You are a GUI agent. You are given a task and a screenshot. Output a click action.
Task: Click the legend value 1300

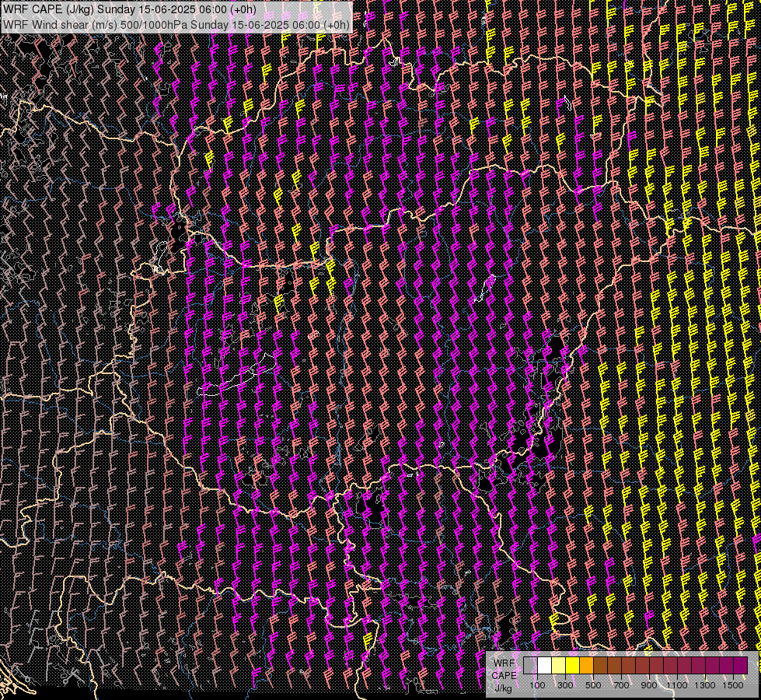(705, 685)
